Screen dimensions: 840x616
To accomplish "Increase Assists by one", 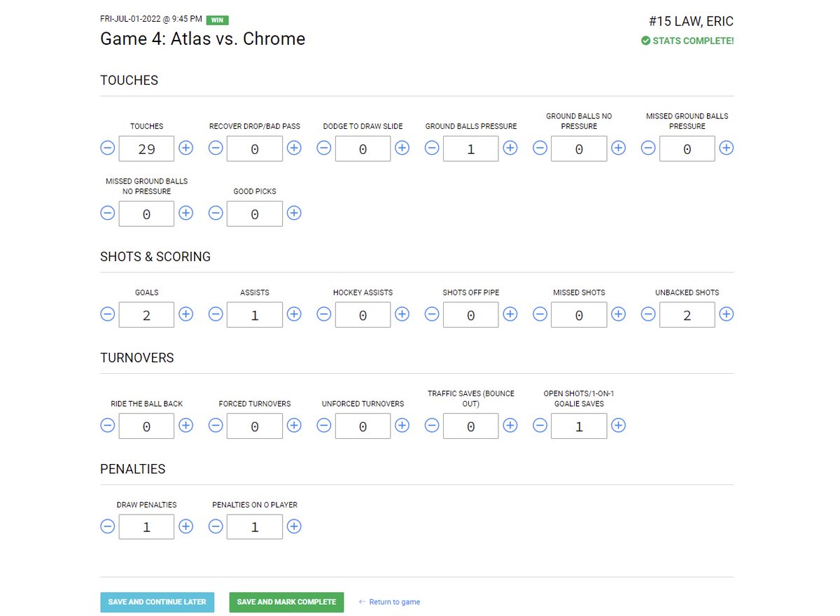I will (294, 314).
